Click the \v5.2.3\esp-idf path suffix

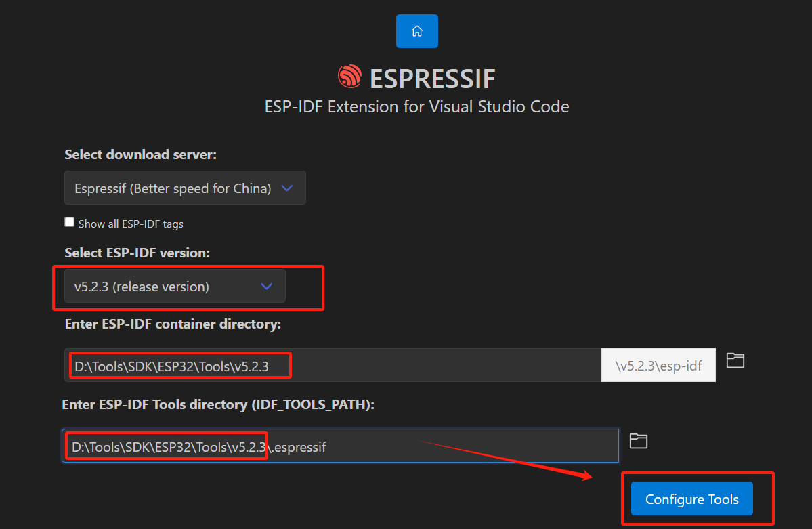pos(658,366)
